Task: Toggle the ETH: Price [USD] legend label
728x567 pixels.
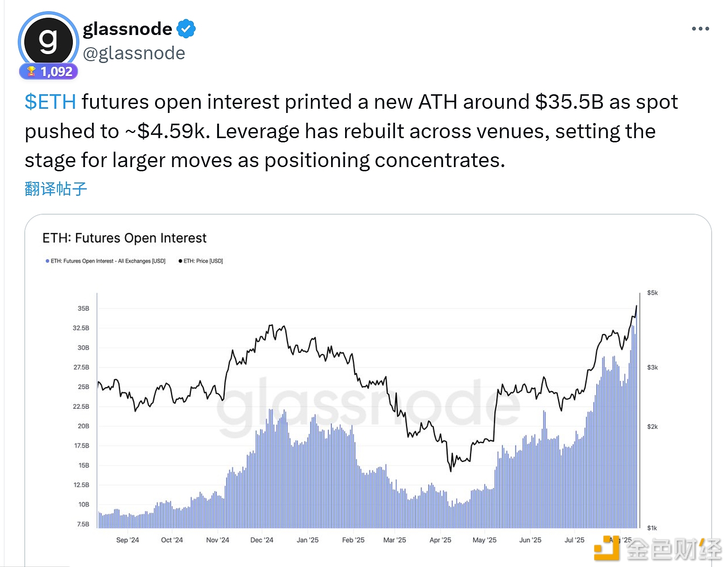Action: [x=203, y=261]
